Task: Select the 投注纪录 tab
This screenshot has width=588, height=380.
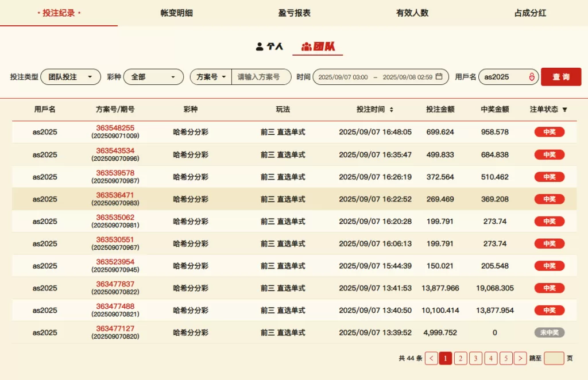Action: (59, 13)
